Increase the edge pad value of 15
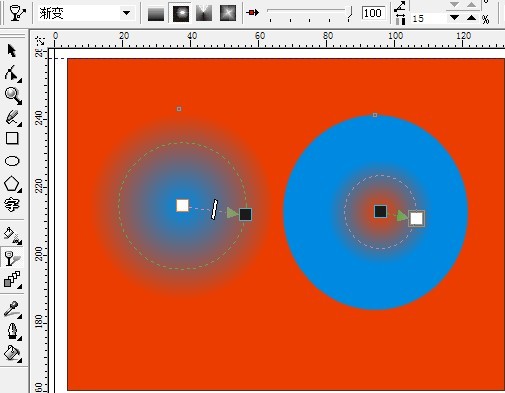This screenshot has height=393, width=505. [x=471, y=18]
